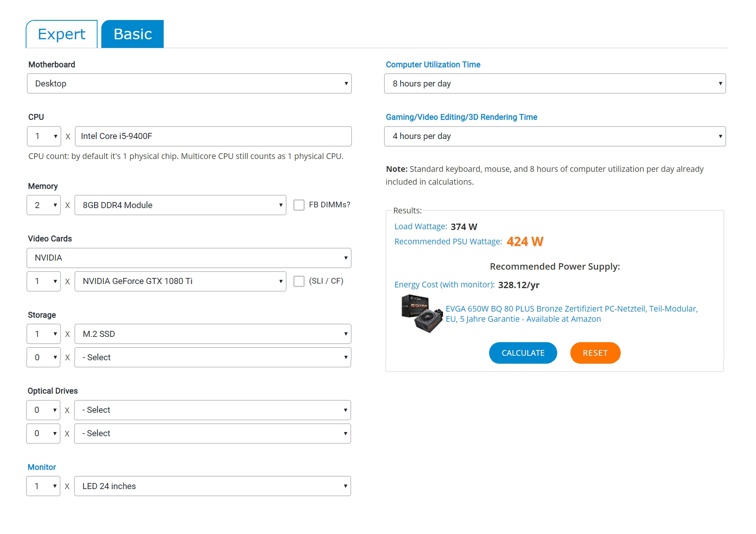Image resolution: width=756 pixels, height=534 pixels.
Task: Click the Recommended PSU Wattage 424 W value
Action: click(525, 241)
